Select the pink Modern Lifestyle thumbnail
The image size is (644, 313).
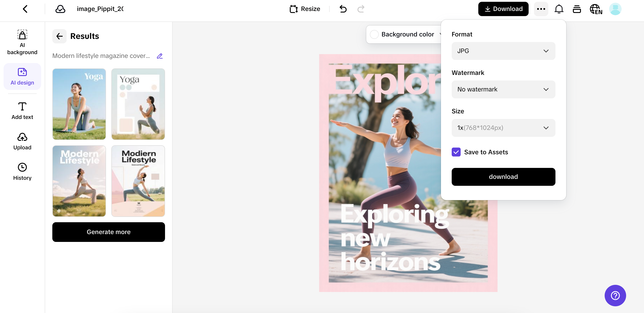[x=138, y=181]
